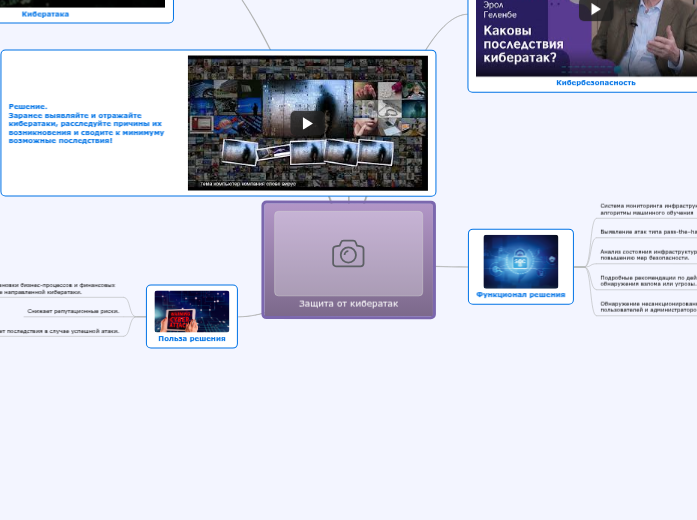This screenshot has width=697, height=520.
Task: Select the Решение text paragraph
Action: [88, 123]
